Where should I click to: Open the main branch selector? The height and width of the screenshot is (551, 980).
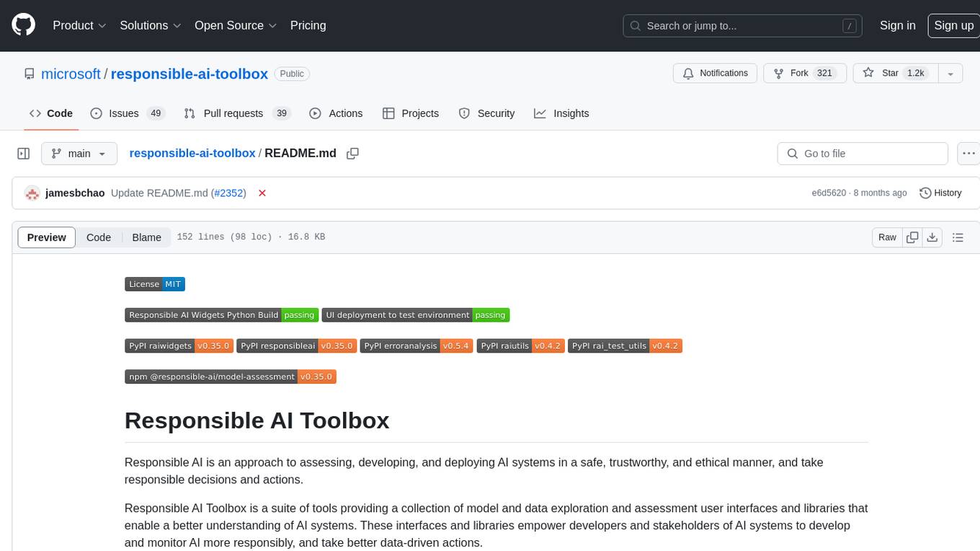[79, 154]
